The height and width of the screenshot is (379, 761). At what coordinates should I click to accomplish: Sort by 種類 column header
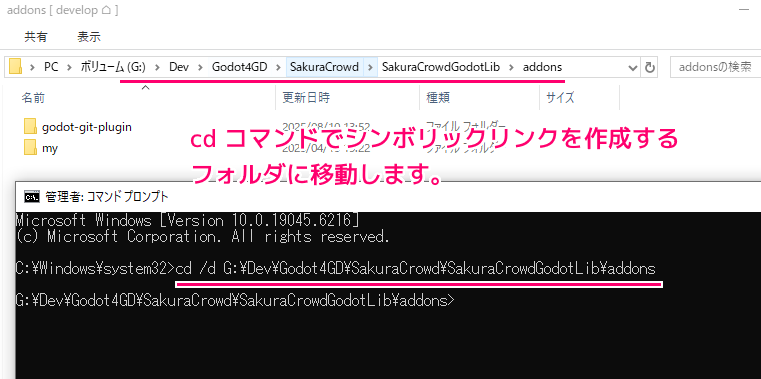[438, 98]
